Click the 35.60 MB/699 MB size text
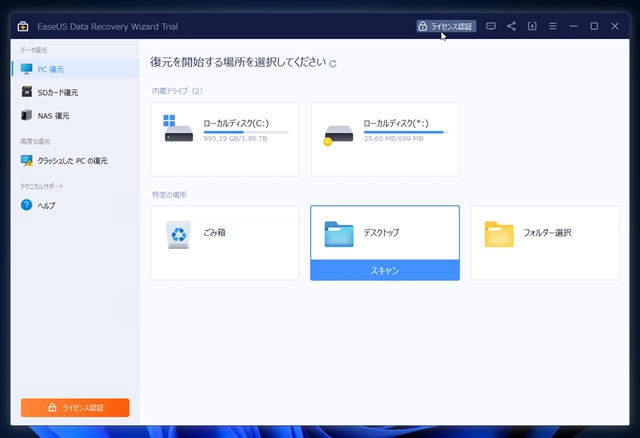The width and height of the screenshot is (640, 438). tap(393, 139)
